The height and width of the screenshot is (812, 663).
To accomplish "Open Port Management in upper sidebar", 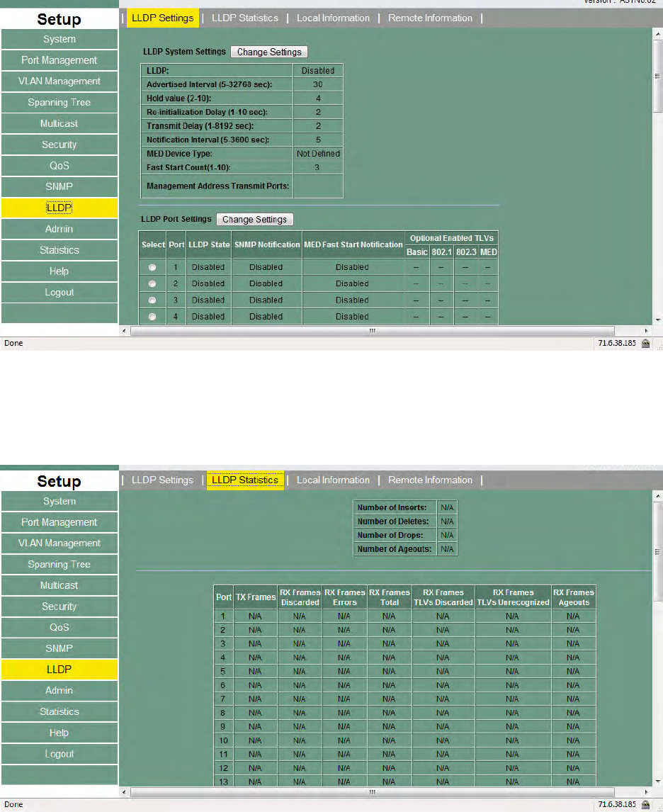I will (59, 60).
